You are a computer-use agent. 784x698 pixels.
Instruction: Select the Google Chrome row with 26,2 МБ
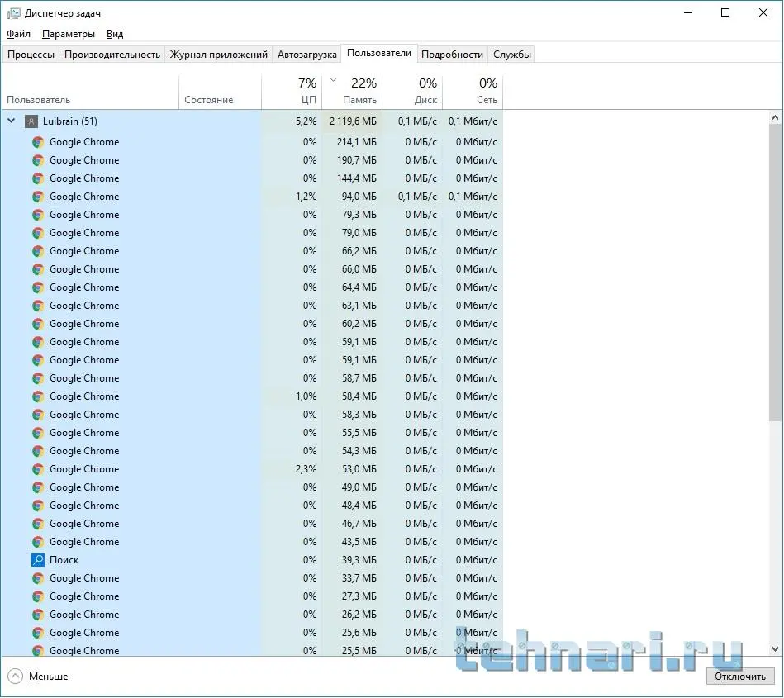point(251,615)
